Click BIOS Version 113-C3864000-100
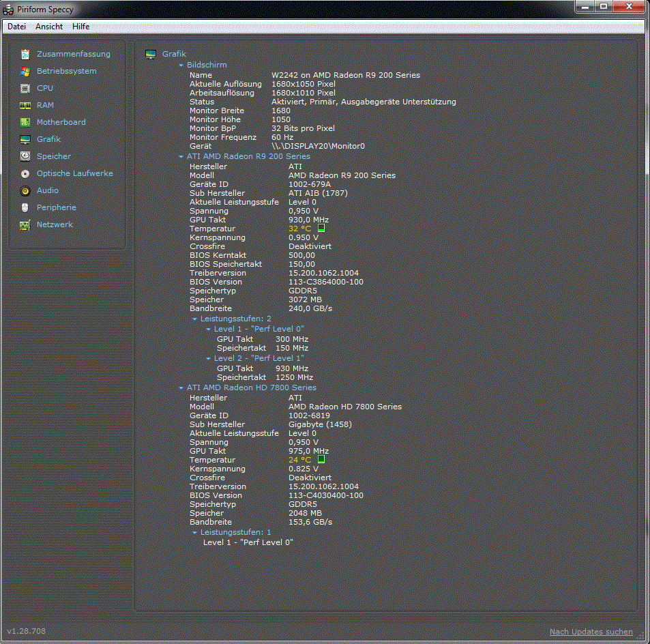This screenshot has width=650, height=644. coord(326,282)
